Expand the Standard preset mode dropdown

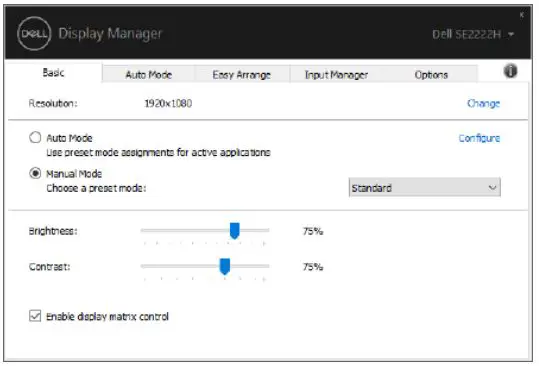(425, 187)
